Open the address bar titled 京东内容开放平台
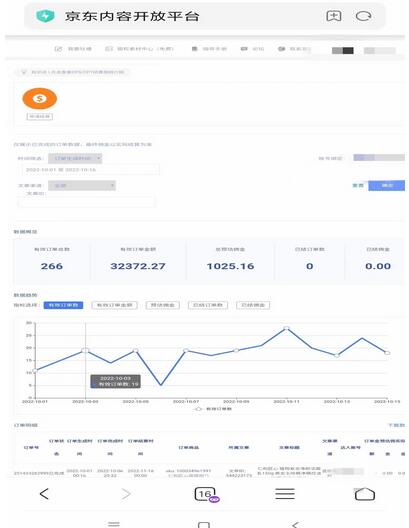409x528 pixels. 205,16
